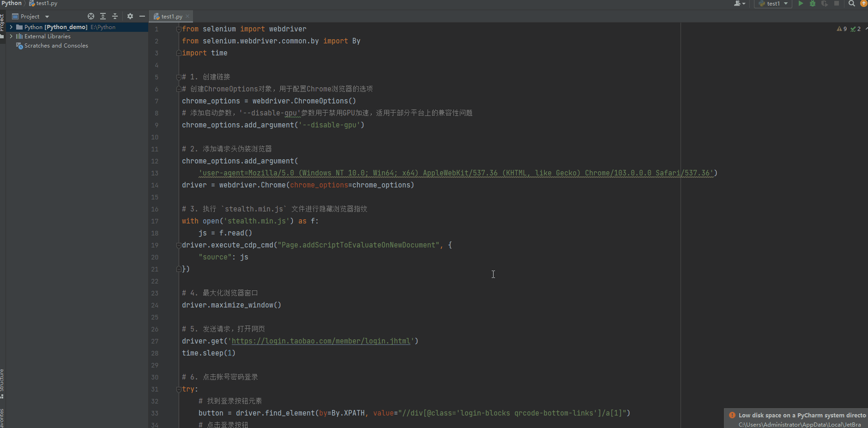Click '--disable-gpu' string on line 9
Viewport: 868px width, 428px height.
(330, 125)
